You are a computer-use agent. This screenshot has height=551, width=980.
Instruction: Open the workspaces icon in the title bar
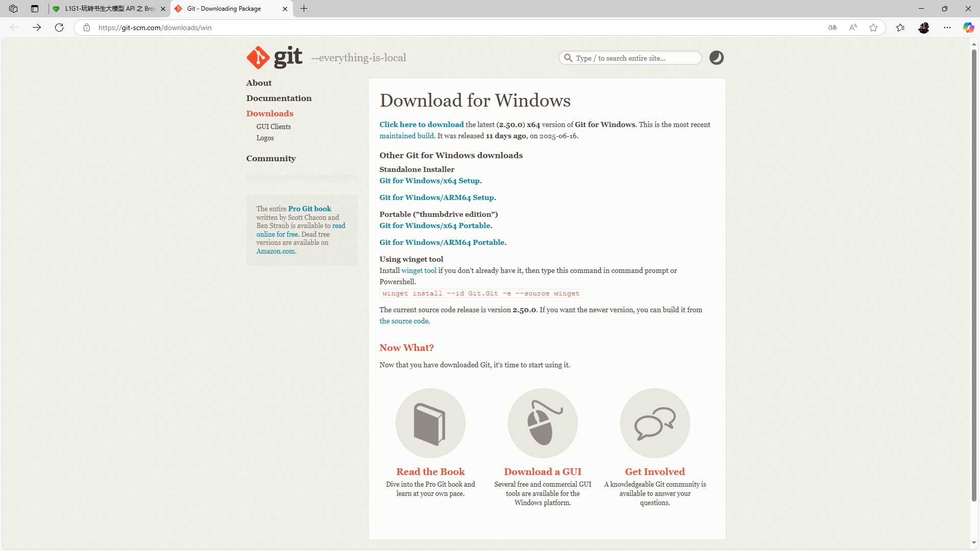13,9
